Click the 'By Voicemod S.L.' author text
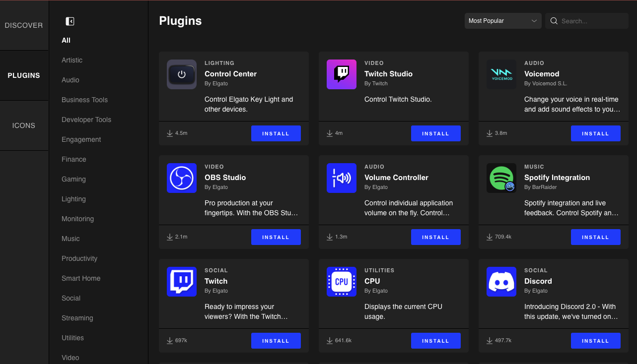Image resolution: width=637 pixels, height=364 pixels. (546, 83)
